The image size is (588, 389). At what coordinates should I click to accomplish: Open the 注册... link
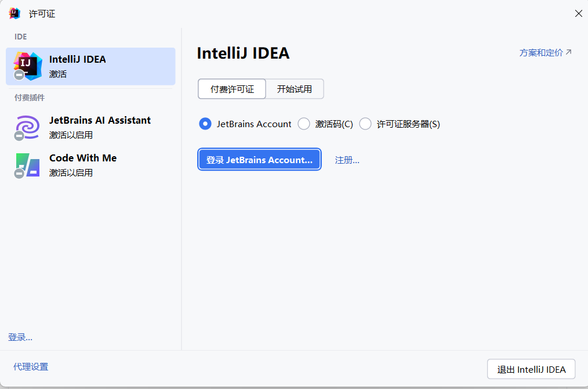(347, 160)
